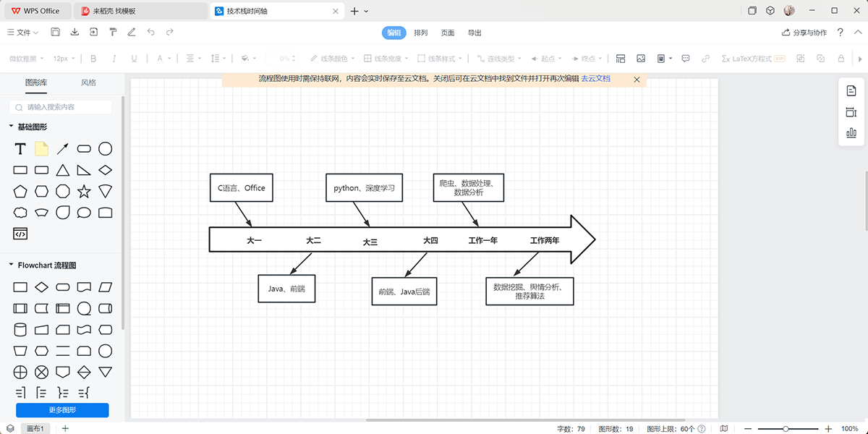
Task: Insert an image using the toolbar
Action: [x=641, y=59]
